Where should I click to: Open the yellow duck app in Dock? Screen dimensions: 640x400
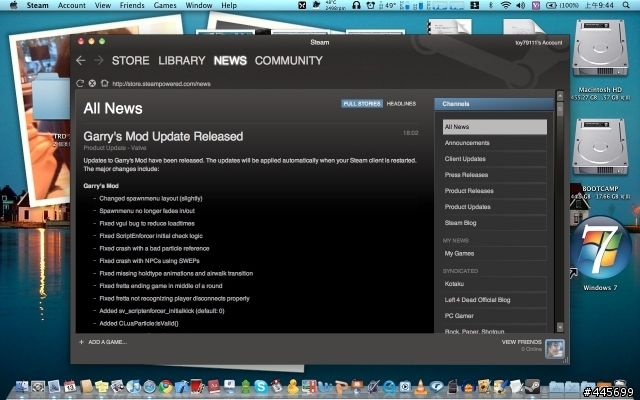293,386
